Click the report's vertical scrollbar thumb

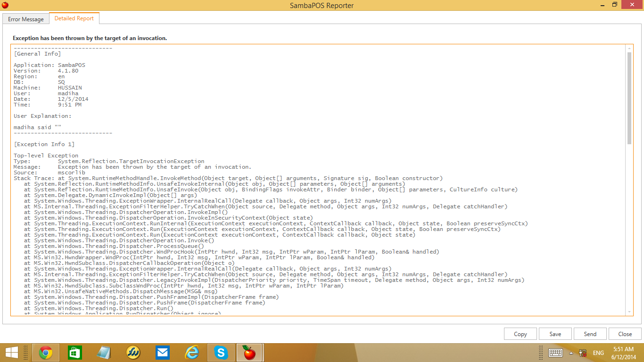pyautogui.click(x=629, y=98)
